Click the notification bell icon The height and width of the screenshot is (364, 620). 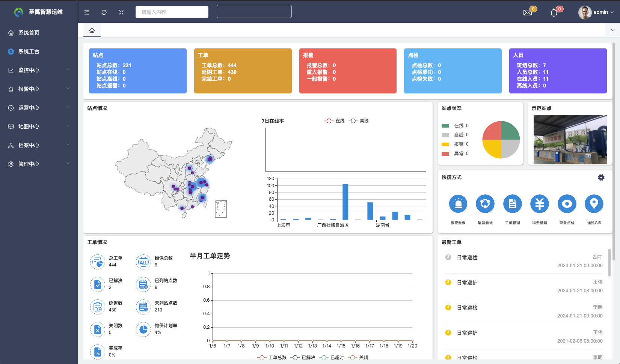click(x=554, y=13)
